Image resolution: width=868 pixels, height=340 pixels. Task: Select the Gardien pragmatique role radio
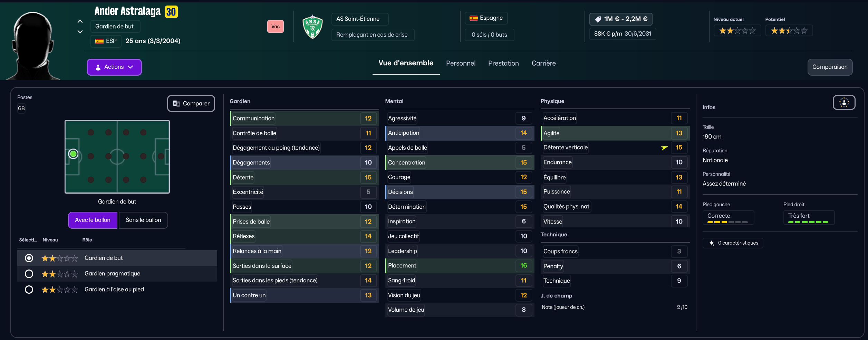click(29, 274)
